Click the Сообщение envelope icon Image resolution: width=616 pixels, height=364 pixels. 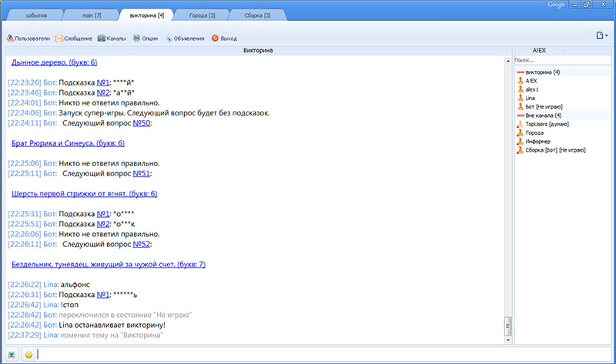59,38
